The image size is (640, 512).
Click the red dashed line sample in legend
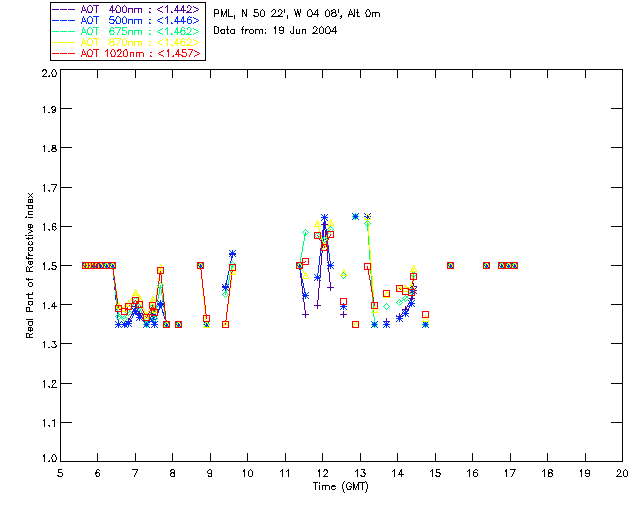[x=64, y=54]
